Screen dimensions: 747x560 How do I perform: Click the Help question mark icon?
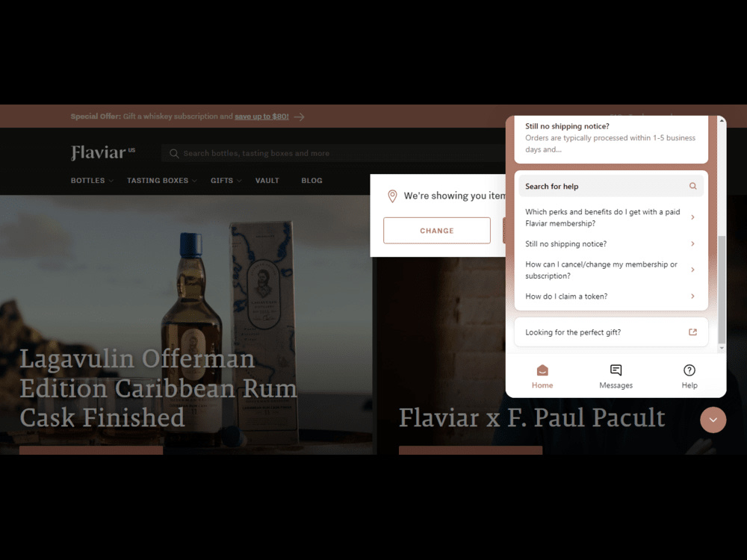(x=689, y=370)
